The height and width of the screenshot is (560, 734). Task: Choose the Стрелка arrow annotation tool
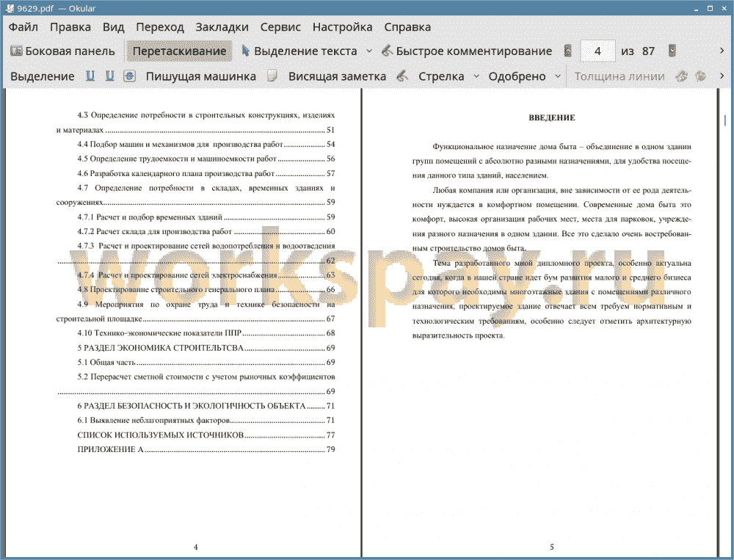coord(441,76)
